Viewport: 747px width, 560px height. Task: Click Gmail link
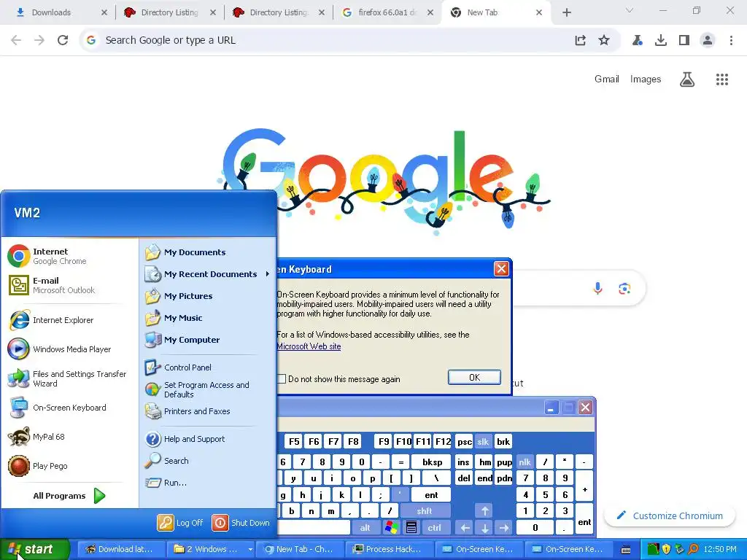(x=606, y=79)
